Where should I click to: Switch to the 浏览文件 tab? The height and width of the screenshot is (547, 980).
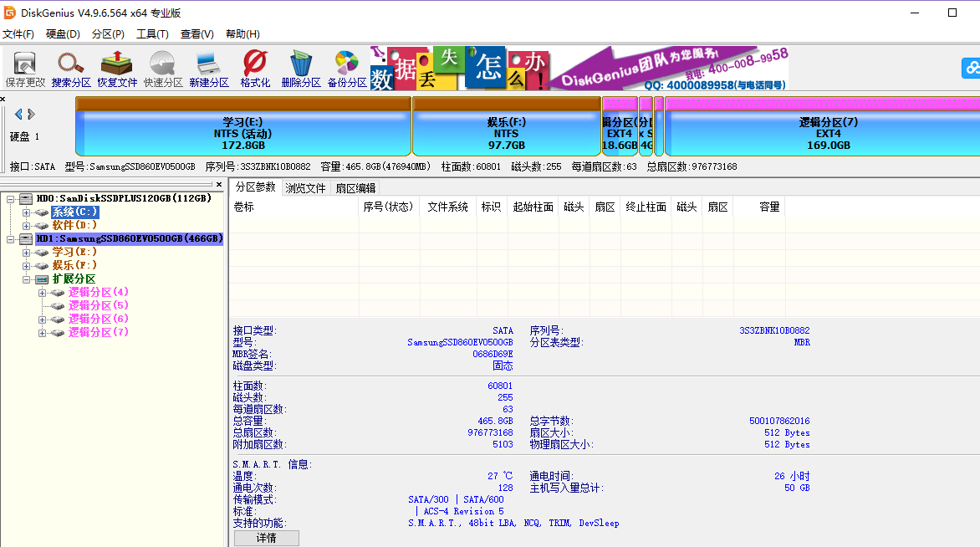click(x=304, y=187)
